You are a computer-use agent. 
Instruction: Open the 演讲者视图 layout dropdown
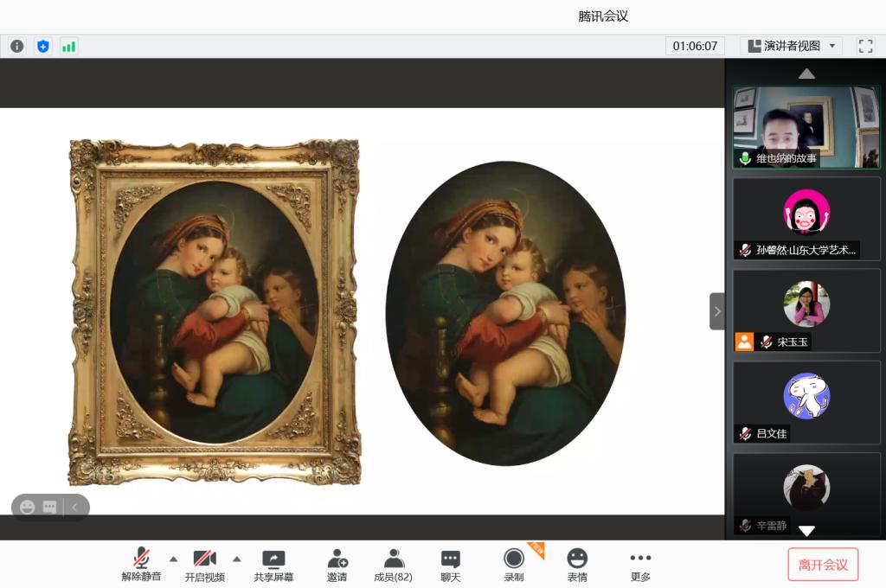point(791,47)
